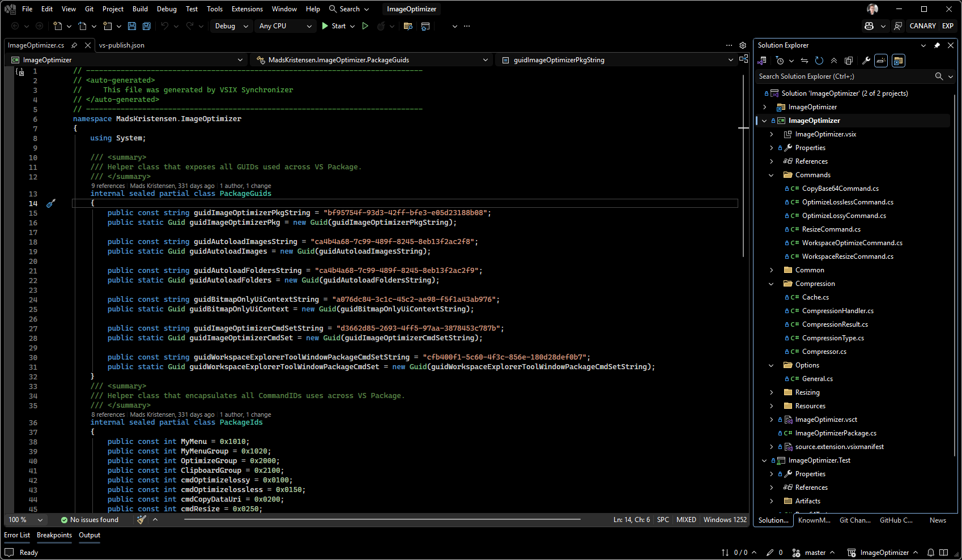
Task: Enable the pending changes filter
Action: click(x=780, y=61)
